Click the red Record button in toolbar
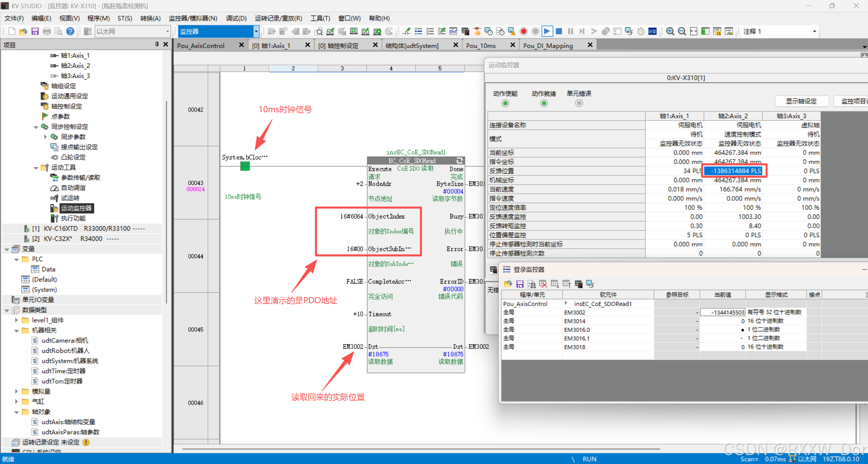 [524, 32]
